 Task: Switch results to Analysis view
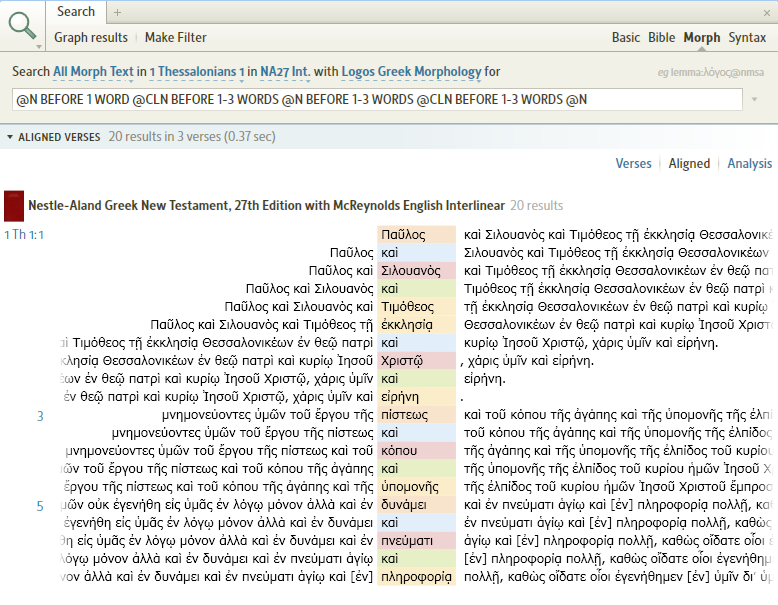pos(750,163)
